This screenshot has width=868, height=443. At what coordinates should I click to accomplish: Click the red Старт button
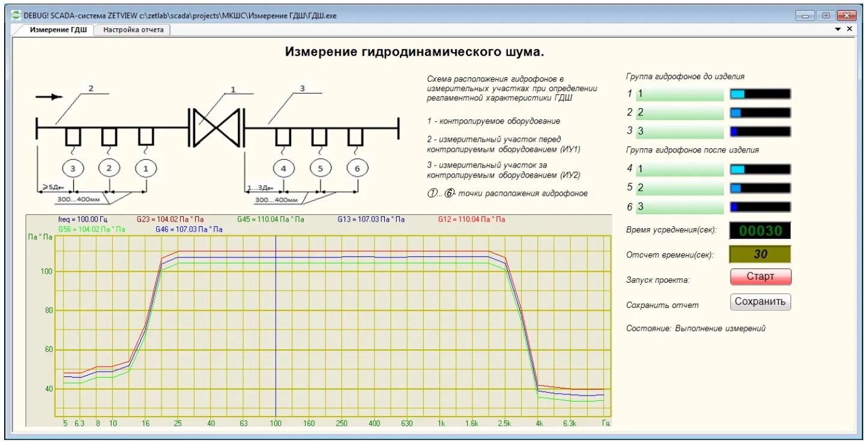click(x=761, y=277)
